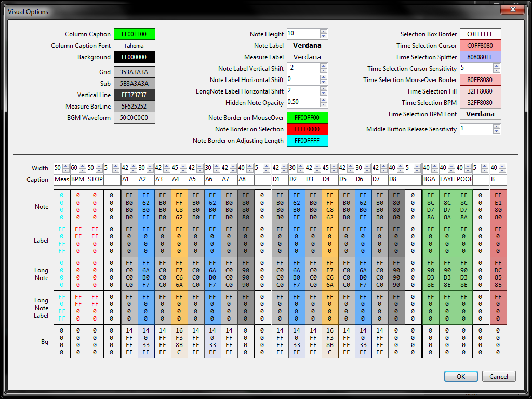Increase Middle Button Release Sensitivity
Screen dimensions: 532x399
click(497, 127)
